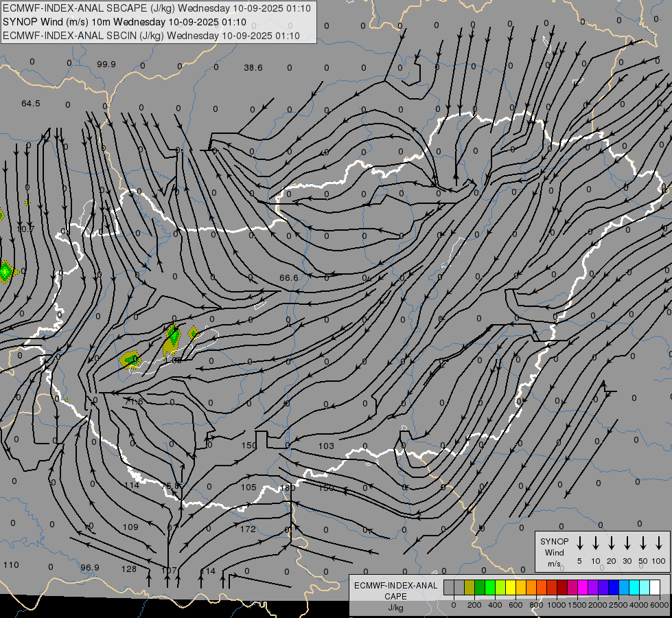Click the 66.6 value on the map
The height and width of the screenshot is (618, 672).
288,278
